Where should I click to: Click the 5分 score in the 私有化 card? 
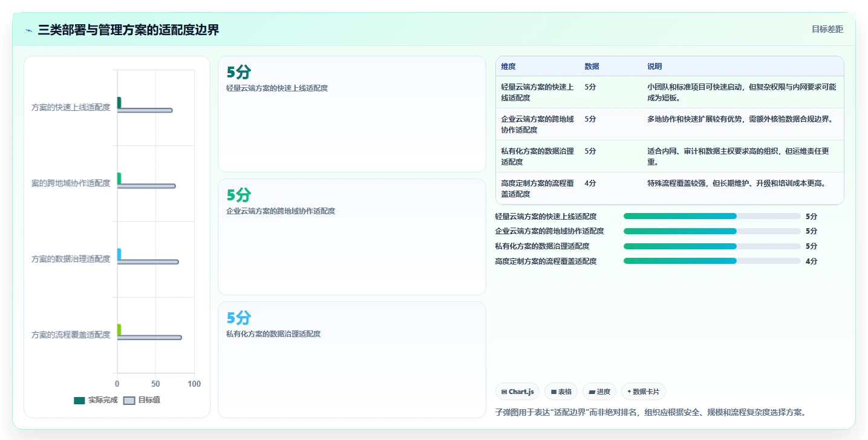coord(238,318)
